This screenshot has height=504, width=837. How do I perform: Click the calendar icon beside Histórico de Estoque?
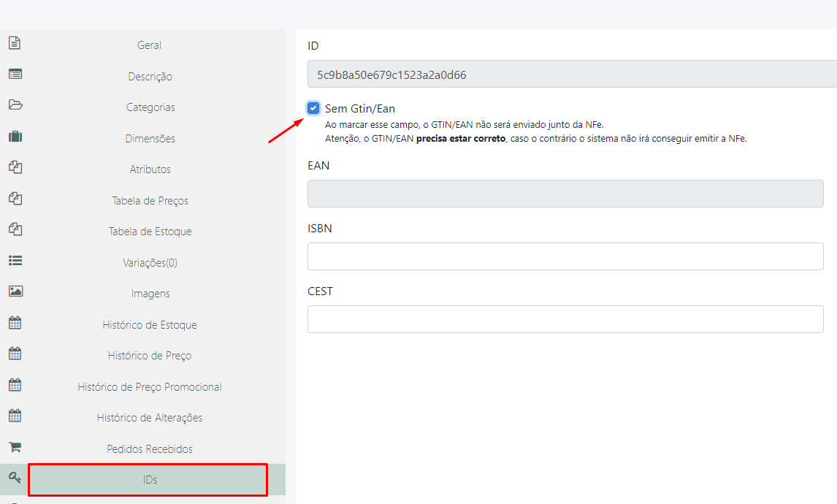coord(15,323)
